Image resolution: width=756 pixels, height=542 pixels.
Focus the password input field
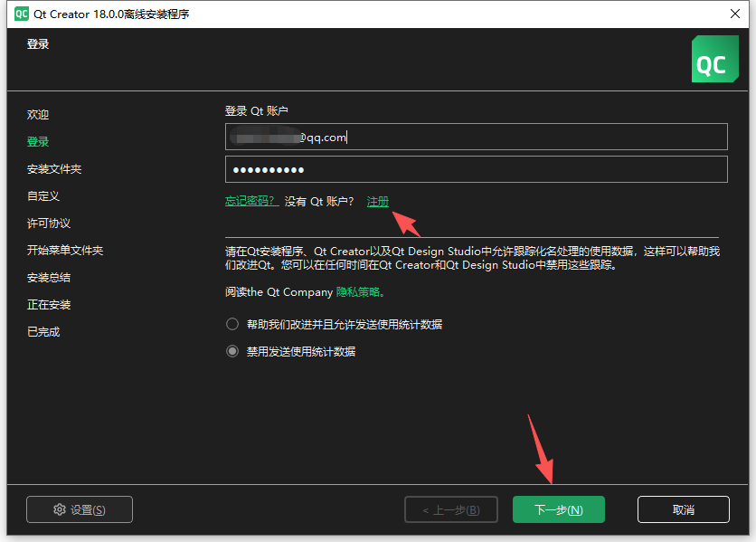click(477, 169)
